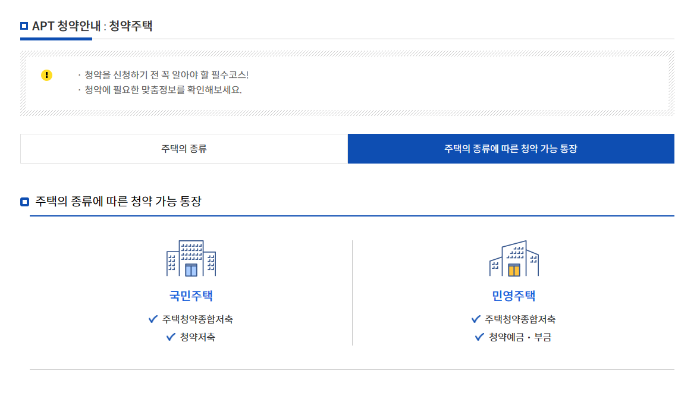Click 주택청약종합저축 under 민영주택

click(520, 319)
